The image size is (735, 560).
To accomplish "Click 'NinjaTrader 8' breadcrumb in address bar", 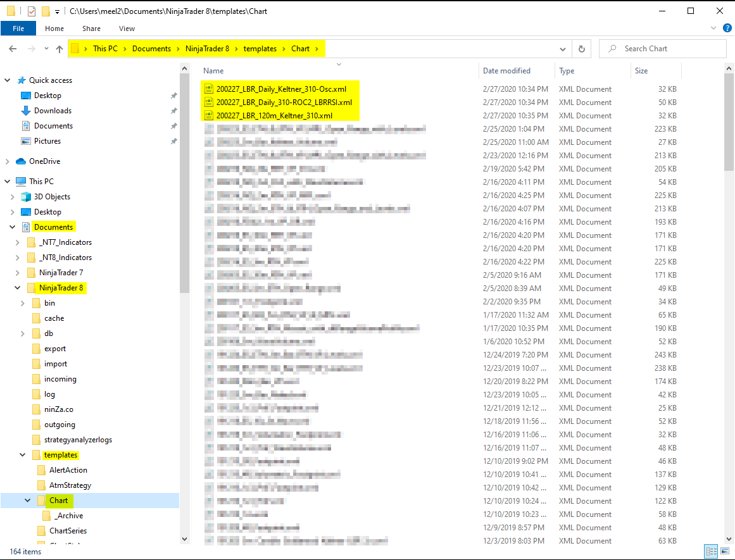I will pos(207,49).
